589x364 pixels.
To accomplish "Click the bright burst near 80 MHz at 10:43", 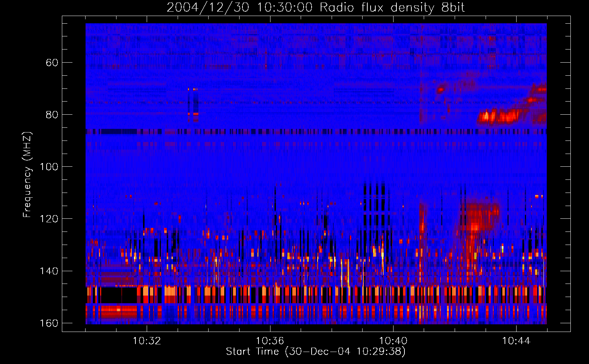I will (x=499, y=116).
